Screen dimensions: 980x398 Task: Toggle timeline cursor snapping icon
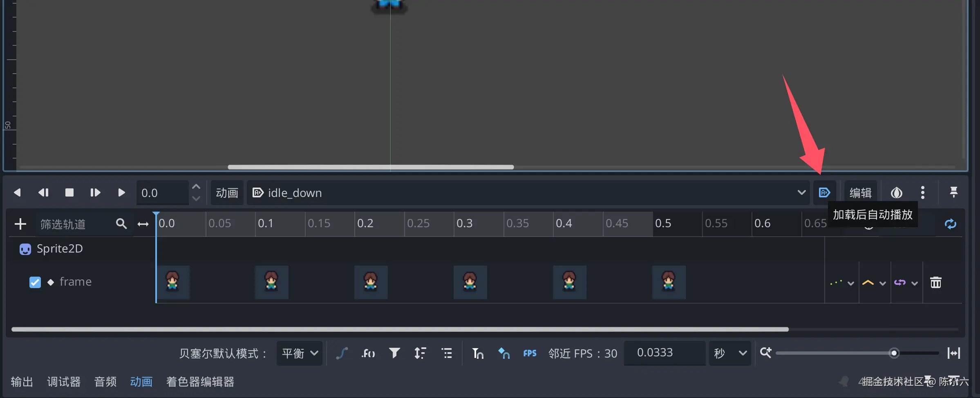478,353
